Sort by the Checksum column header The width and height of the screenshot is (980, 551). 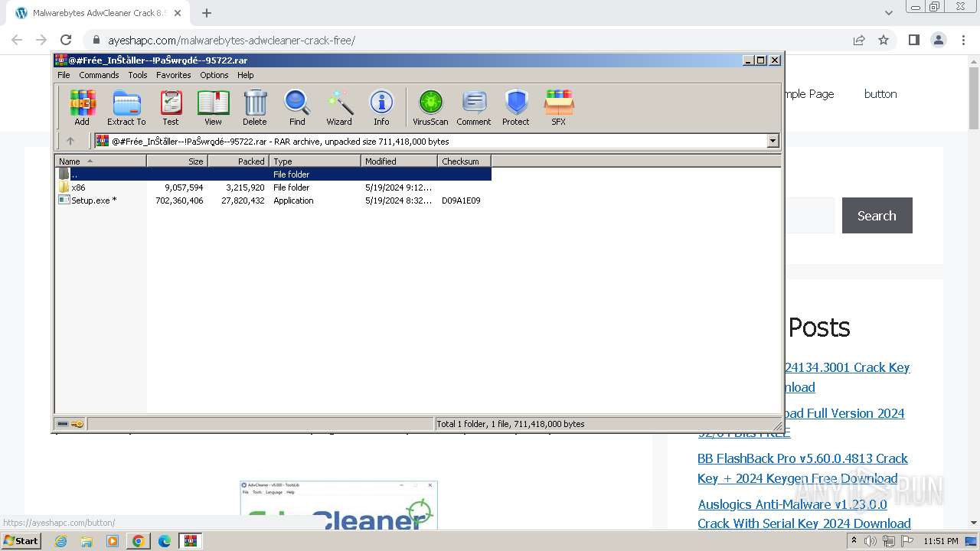[x=464, y=161]
